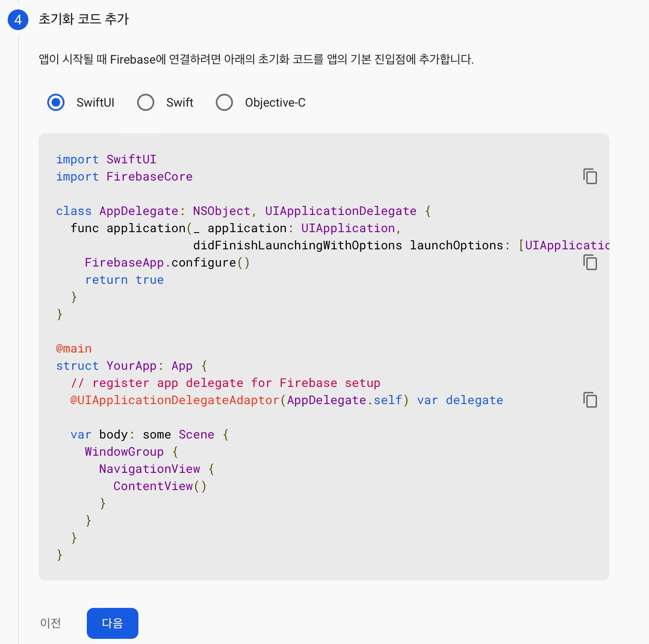649x644 pixels.
Task: Click the 'ContentView()' code line
Action: tap(160, 486)
